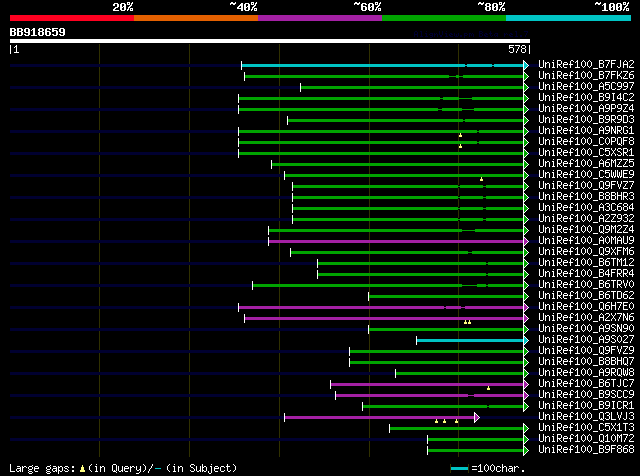Pick the UniRef100_A9NRG1 entry
The height and width of the screenshot is (476, 640).
(586, 131)
